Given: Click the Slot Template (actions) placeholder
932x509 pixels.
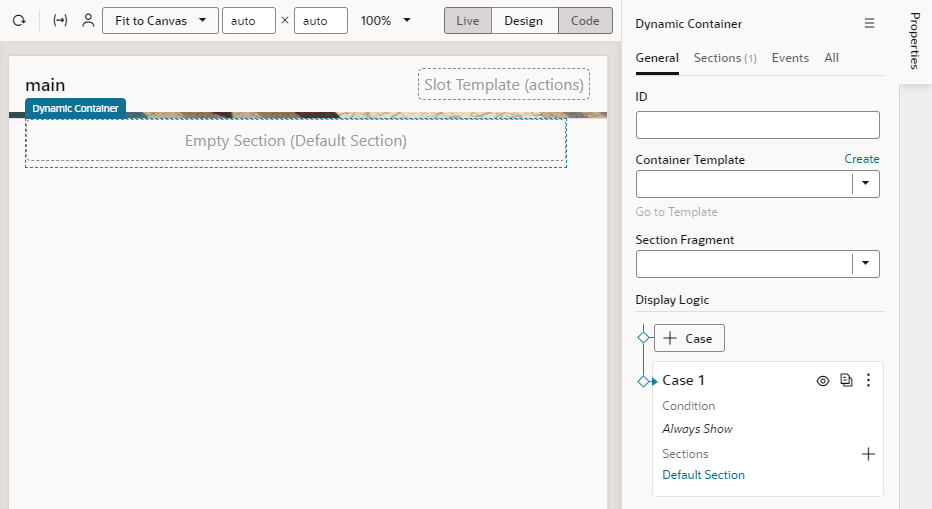Looking at the screenshot, I should coord(504,84).
